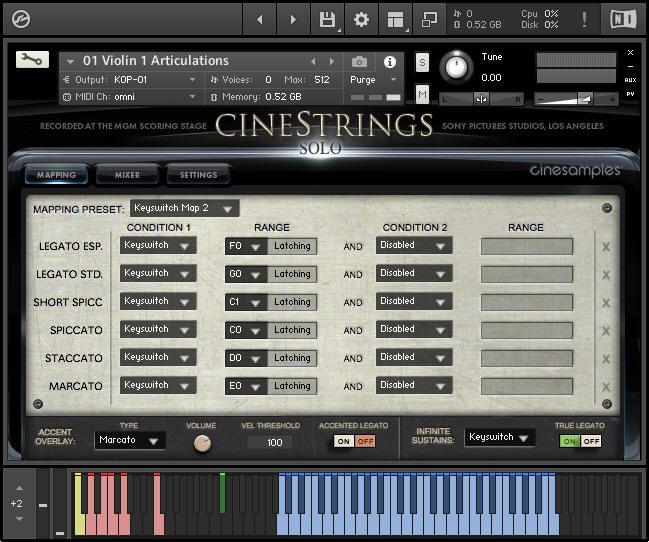The height and width of the screenshot is (542, 649).
Task: Open Kontakt options gear icon
Action: (x=361, y=19)
